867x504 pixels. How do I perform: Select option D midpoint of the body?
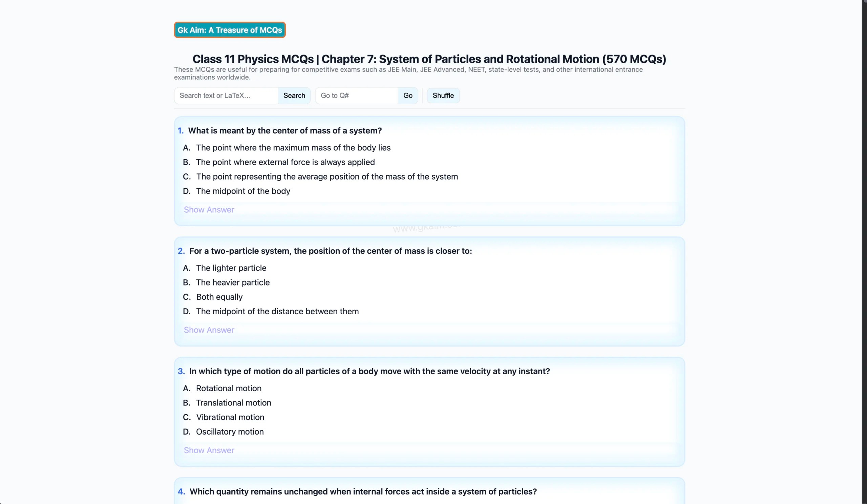243,191
